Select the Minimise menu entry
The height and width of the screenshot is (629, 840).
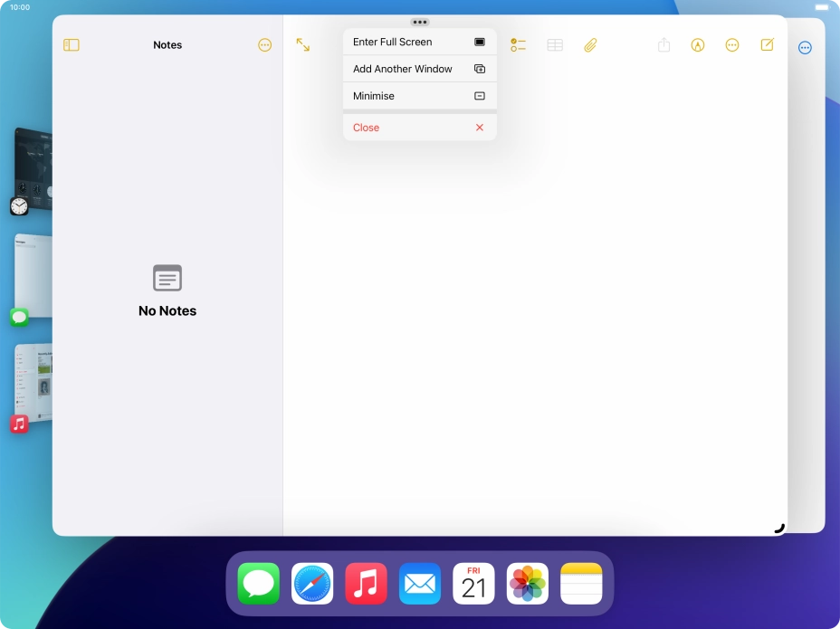[x=419, y=95]
